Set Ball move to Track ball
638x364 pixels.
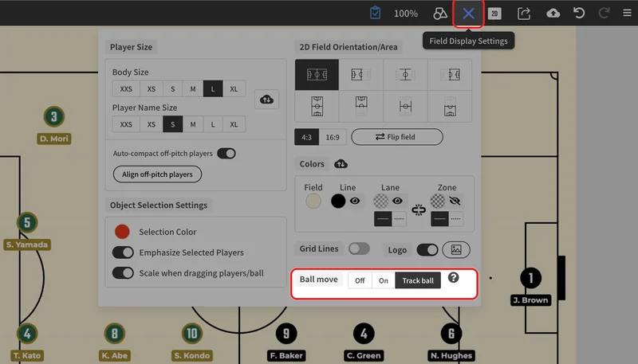[418, 280]
